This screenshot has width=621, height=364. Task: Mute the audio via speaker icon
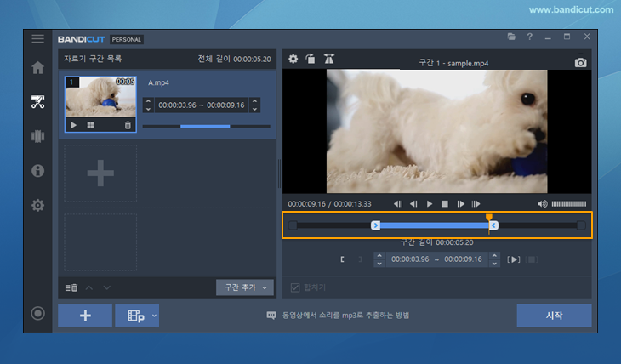pyautogui.click(x=542, y=204)
